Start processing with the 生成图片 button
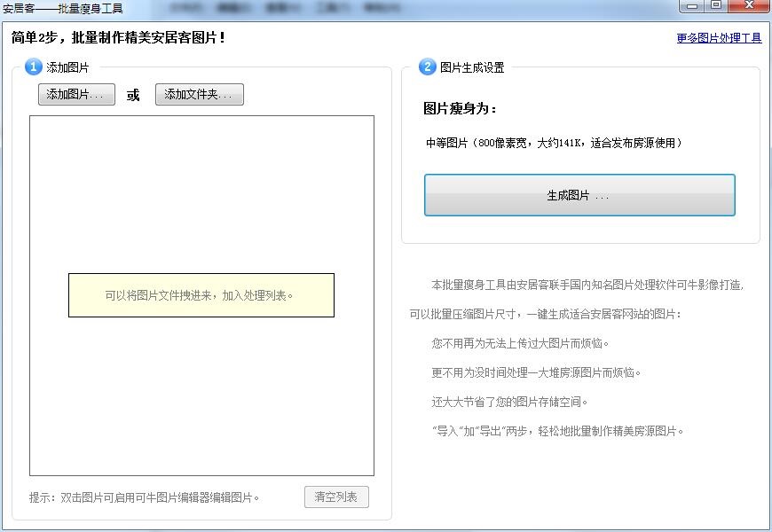Screen dimensions: 772x532 pyautogui.click(x=579, y=195)
